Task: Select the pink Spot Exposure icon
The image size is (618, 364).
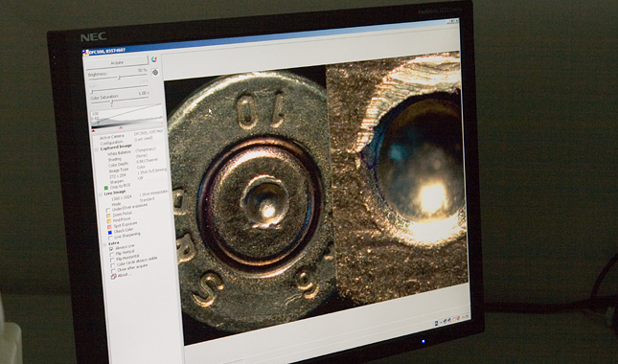Action: tap(109, 227)
